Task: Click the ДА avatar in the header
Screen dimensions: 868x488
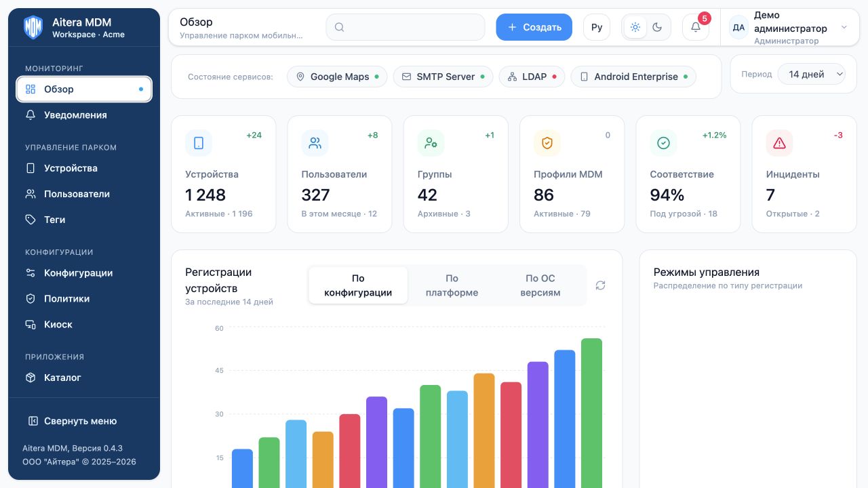Action: 739,27
